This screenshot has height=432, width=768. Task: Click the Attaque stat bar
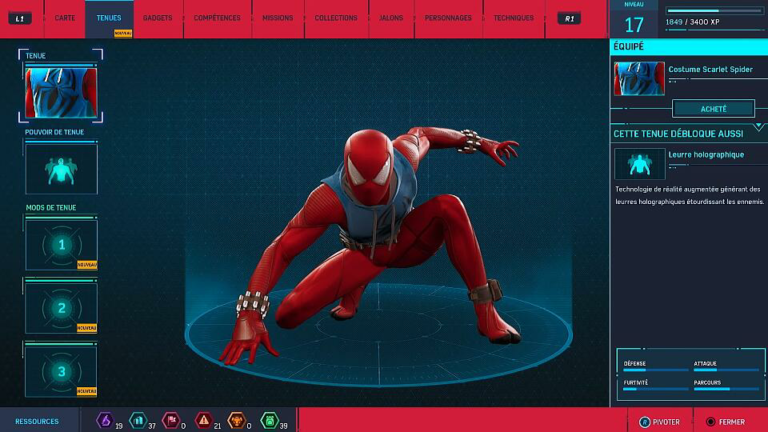click(726, 370)
